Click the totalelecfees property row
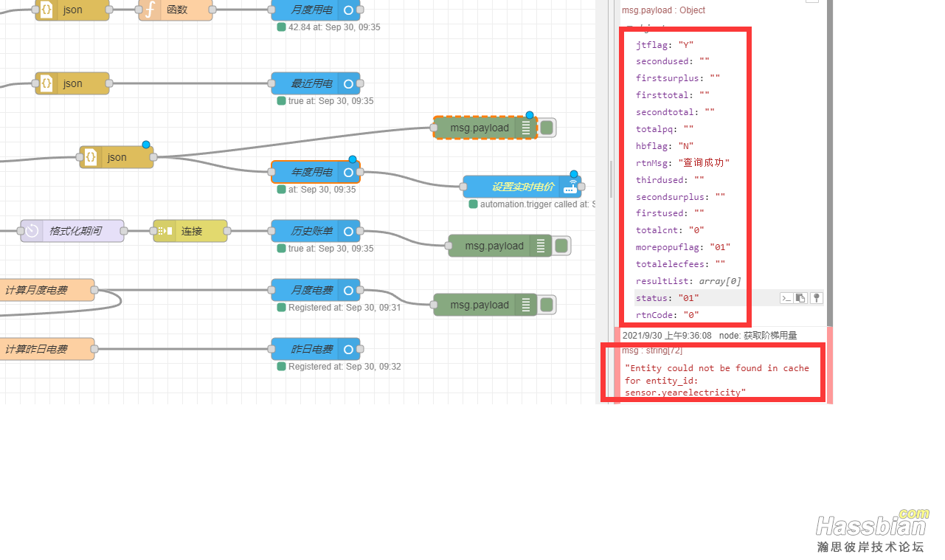Screen dimensions: 945x560 coord(681,264)
